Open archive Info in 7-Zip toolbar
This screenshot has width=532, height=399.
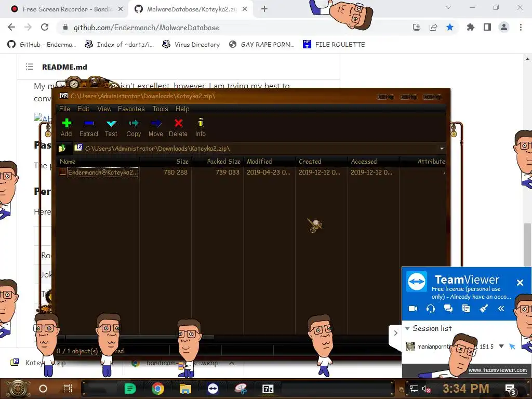coord(200,128)
